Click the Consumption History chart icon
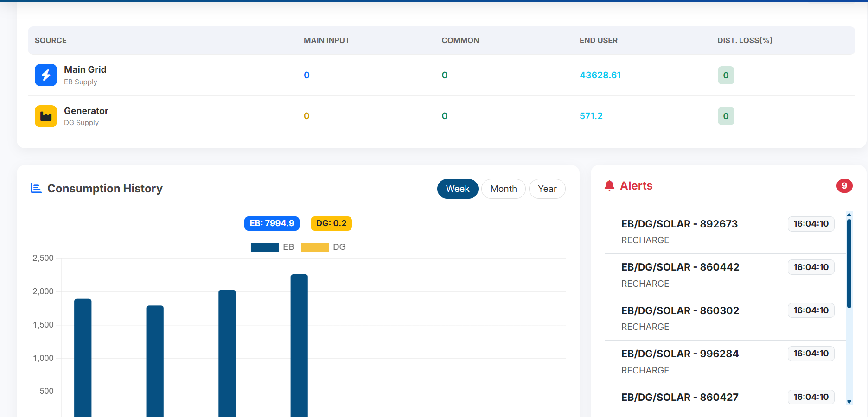This screenshot has width=868, height=417. (36, 188)
